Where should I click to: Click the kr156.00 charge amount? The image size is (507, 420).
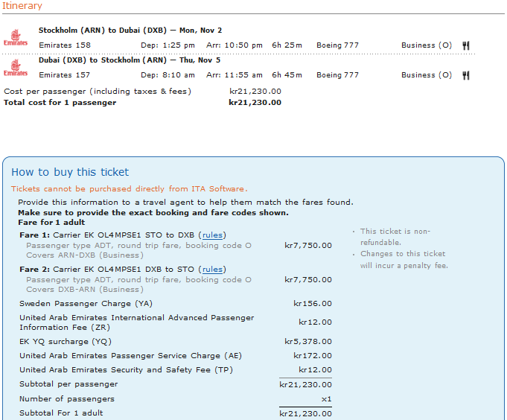click(313, 304)
